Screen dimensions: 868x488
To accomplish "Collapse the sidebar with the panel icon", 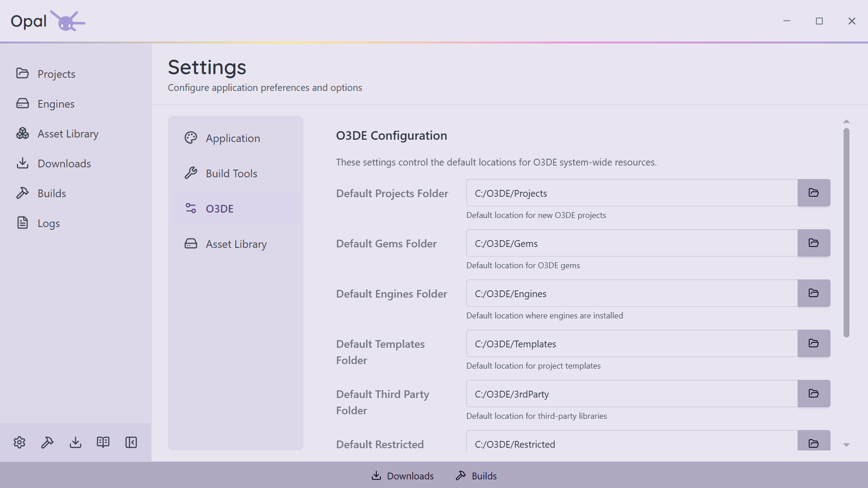I will (x=131, y=442).
